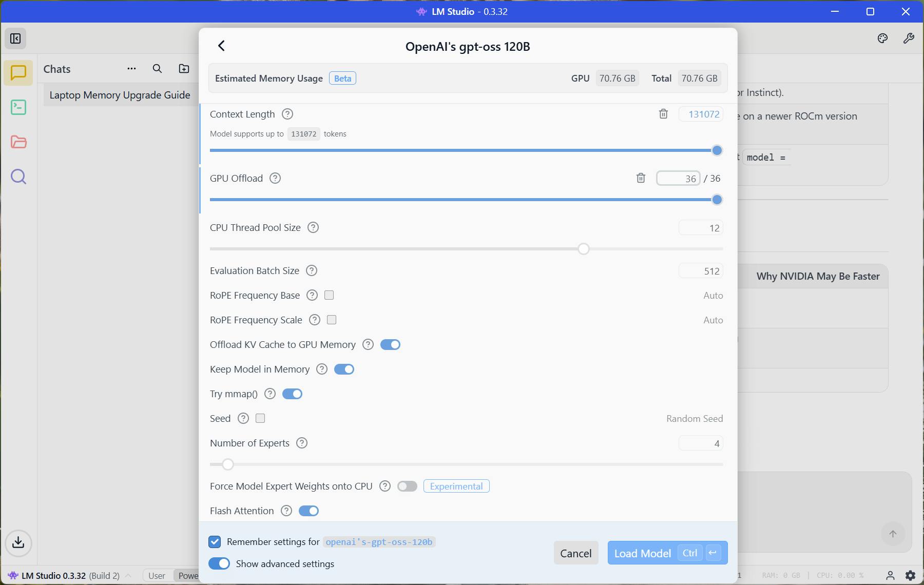Select the Laptop Memory Upgrade Guide chat

[120, 95]
